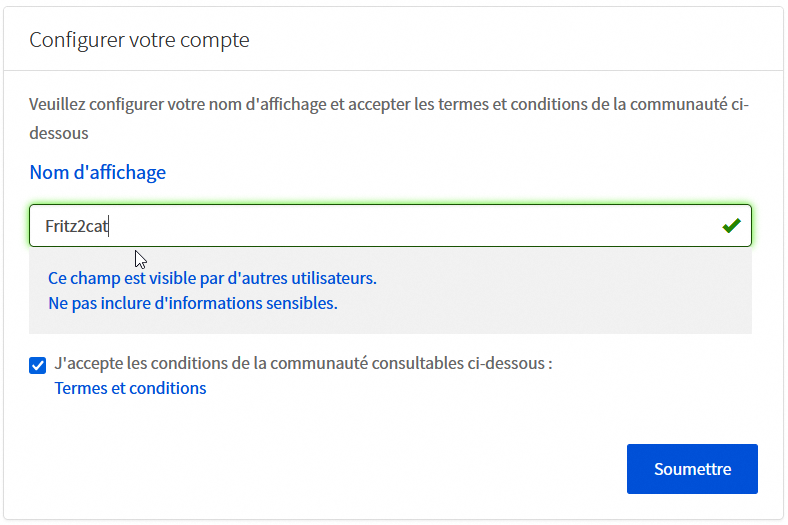Open the Termes et conditions link
This screenshot has height=525, width=788.
click(x=130, y=388)
